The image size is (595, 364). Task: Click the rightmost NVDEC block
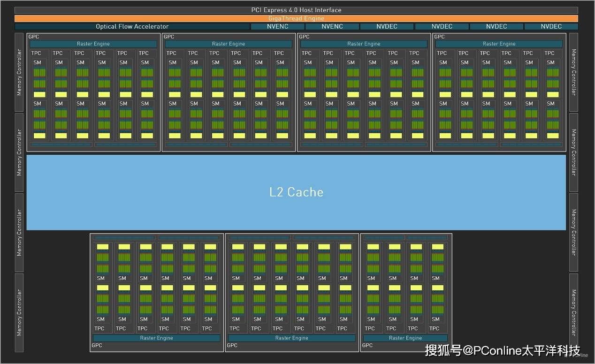[551, 27]
